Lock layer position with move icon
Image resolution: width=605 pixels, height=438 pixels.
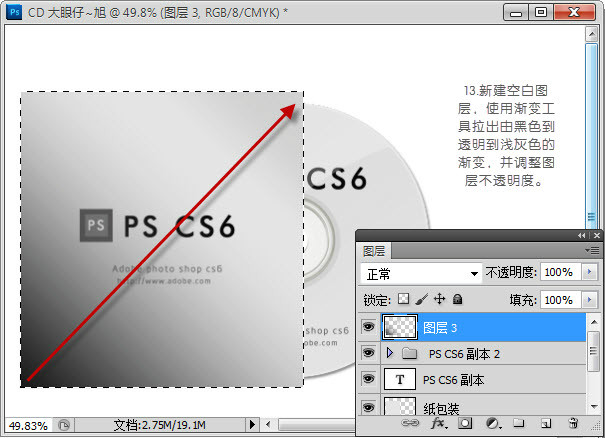tap(439, 299)
